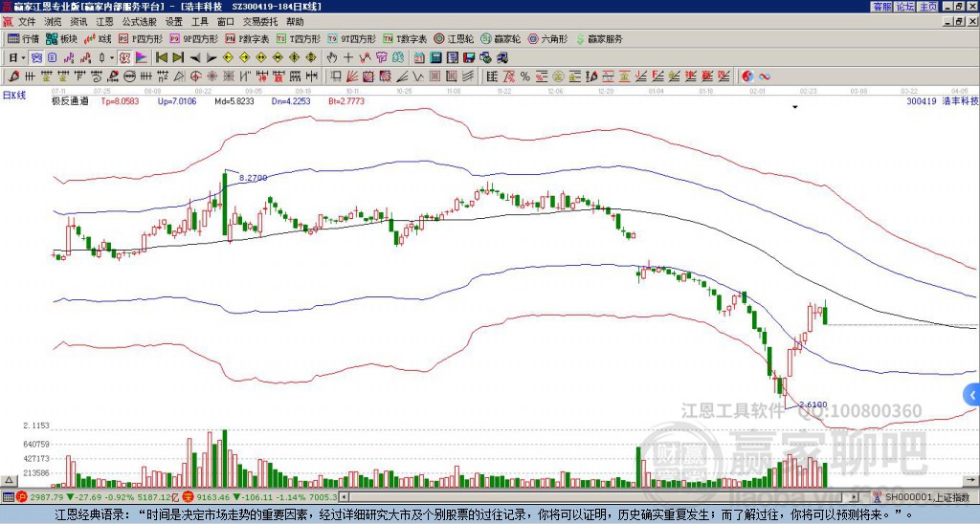Open the 帮助 menu
The height and width of the screenshot is (524, 980).
[x=295, y=22]
